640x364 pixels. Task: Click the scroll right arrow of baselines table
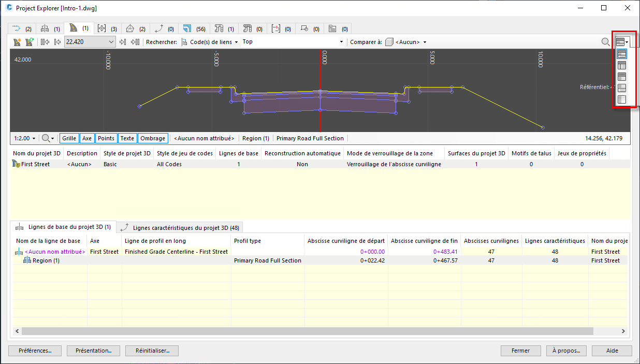pyautogui.click(x=624, y=331)
